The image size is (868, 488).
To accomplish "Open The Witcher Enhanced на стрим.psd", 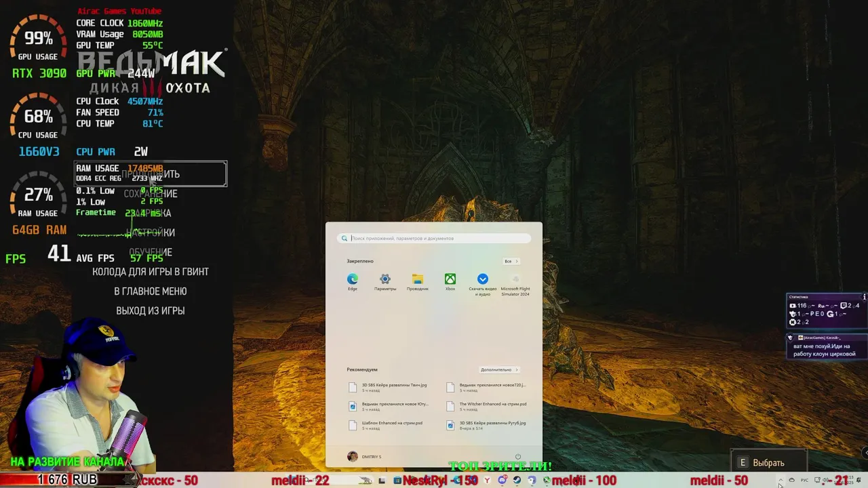I will click(x=487, y=406).
